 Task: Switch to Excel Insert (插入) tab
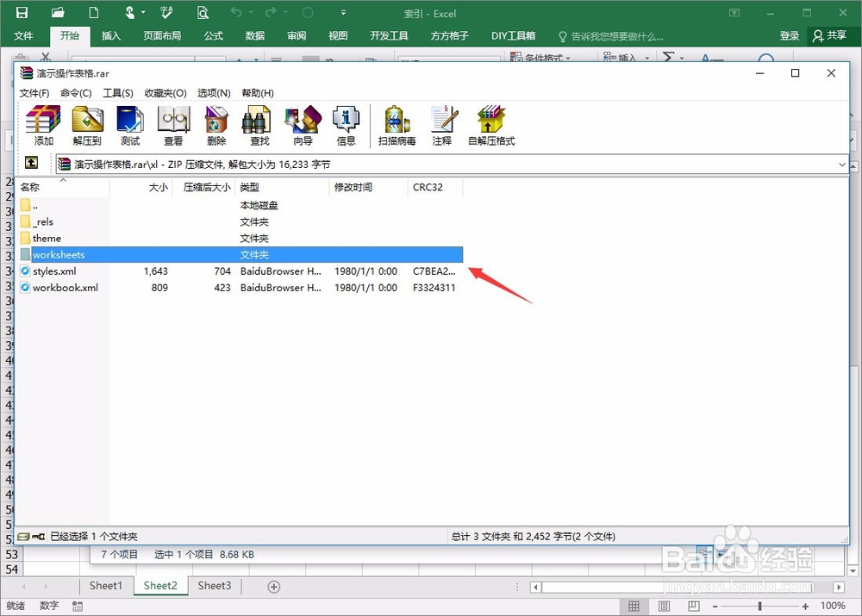coord(110,35)
